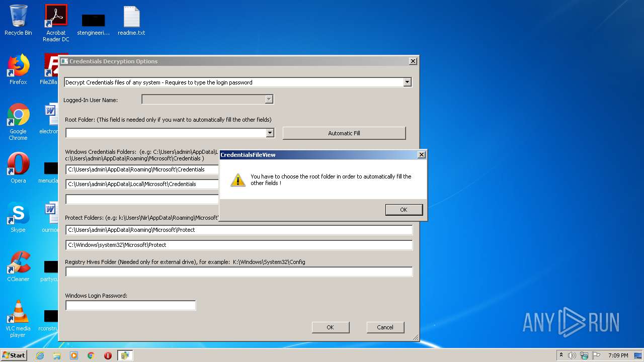Open Internet Explorer from the taskbar
644x362 pixels.
[x=40, y=355]
